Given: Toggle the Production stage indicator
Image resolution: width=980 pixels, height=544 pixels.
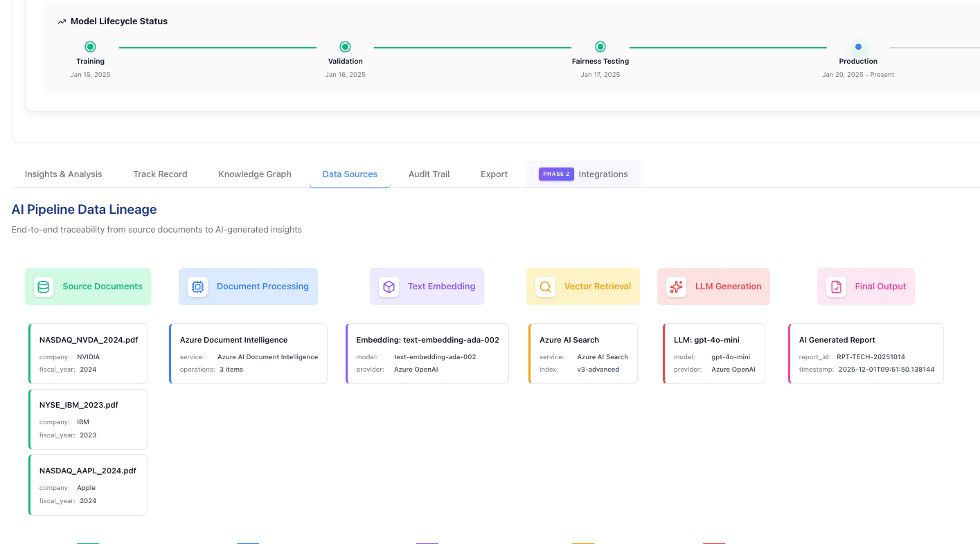Looking at the screenshot, I should [x=858, y=46].
